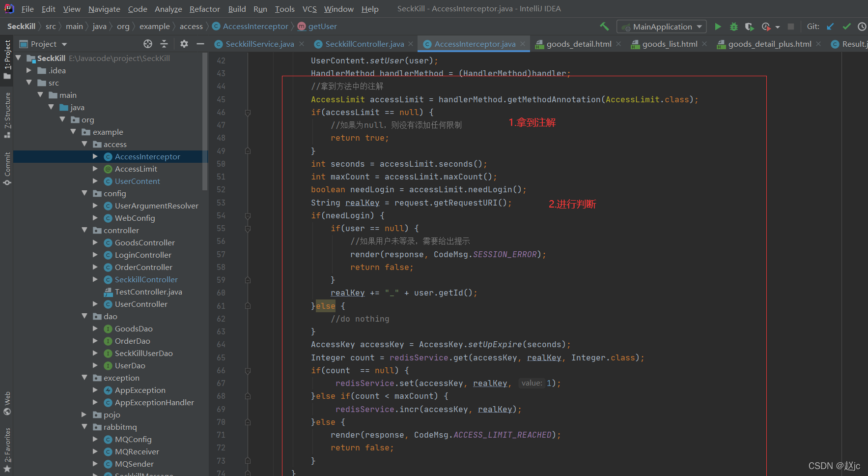The height and width of the screenshot is (476, 868).
Task: Close the goods_detail_plus.html tab
Action: tap(818, 44)
